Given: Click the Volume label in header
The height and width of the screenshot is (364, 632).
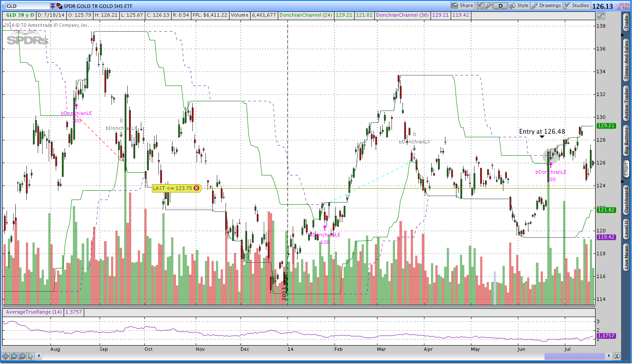Looking at the screenshot, I should coord(239,15).
